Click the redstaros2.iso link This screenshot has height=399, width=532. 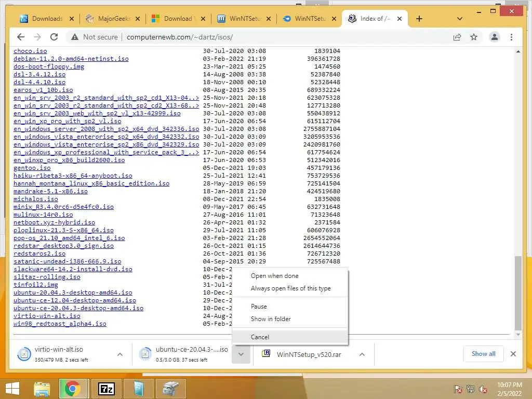(39, 254)
